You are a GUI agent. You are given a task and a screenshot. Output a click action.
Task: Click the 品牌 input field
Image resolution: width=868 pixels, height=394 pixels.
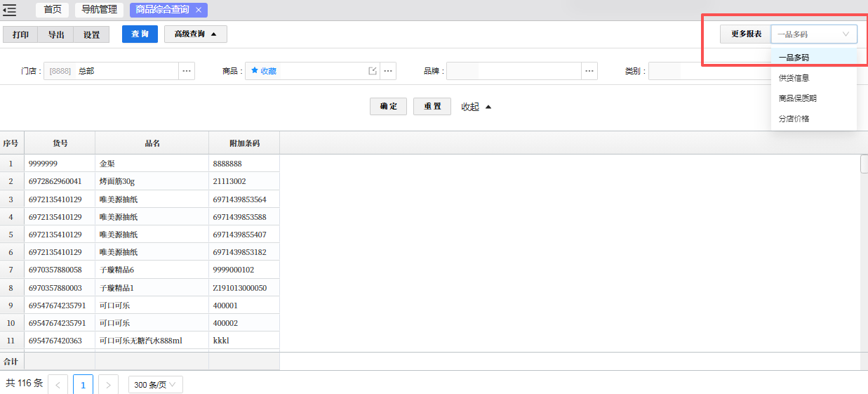point(514,71)
